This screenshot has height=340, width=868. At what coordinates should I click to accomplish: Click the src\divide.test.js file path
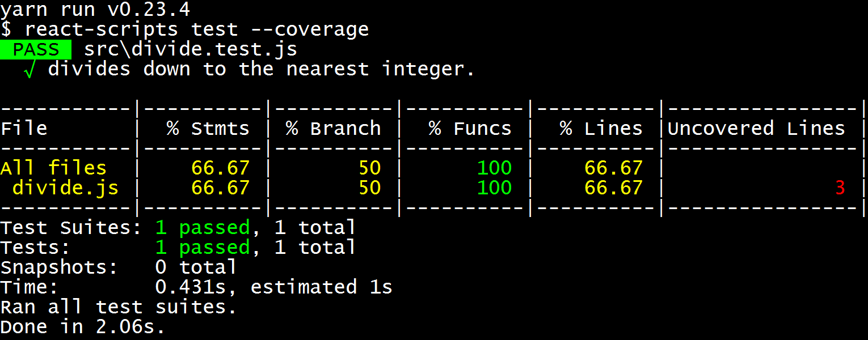(190, 49)
